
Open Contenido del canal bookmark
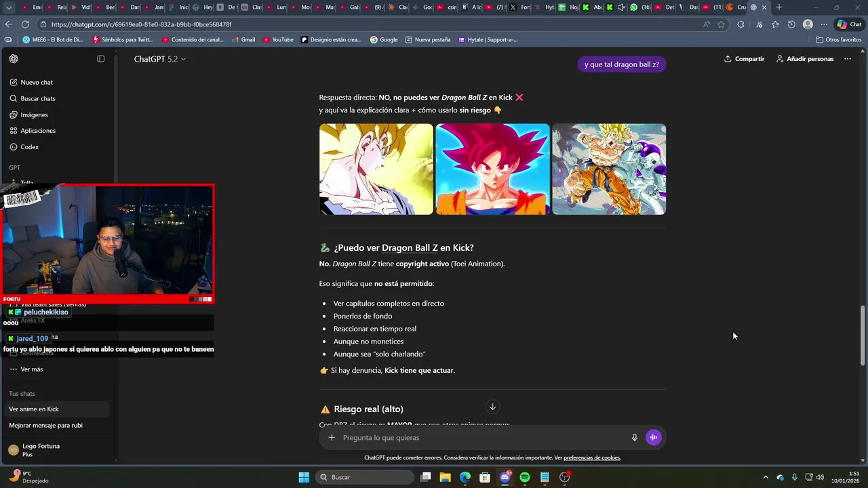[193, 40]
